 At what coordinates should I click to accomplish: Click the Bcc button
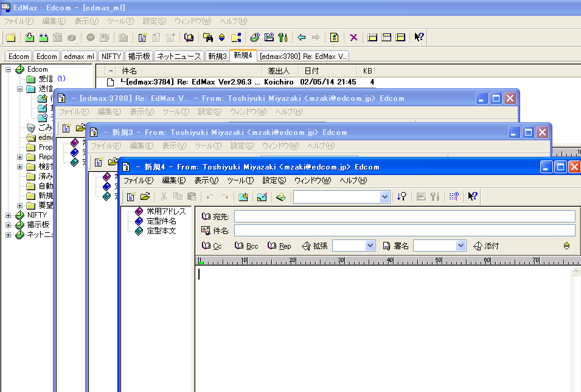246,246
